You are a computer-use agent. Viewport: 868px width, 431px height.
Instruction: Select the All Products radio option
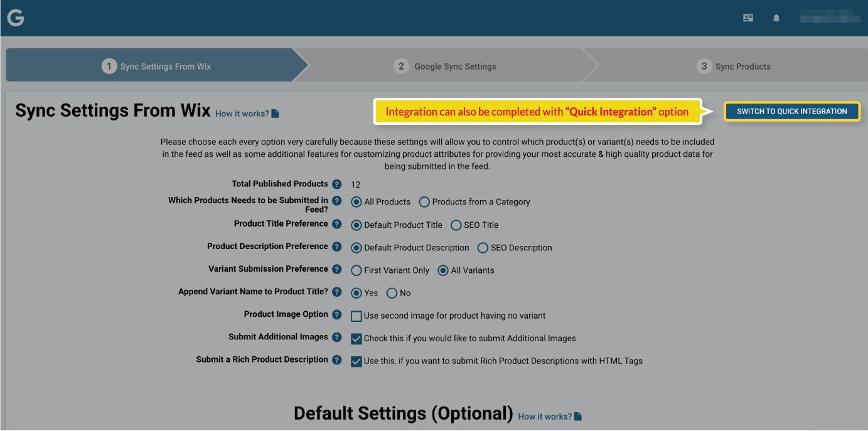coord(356,202)
